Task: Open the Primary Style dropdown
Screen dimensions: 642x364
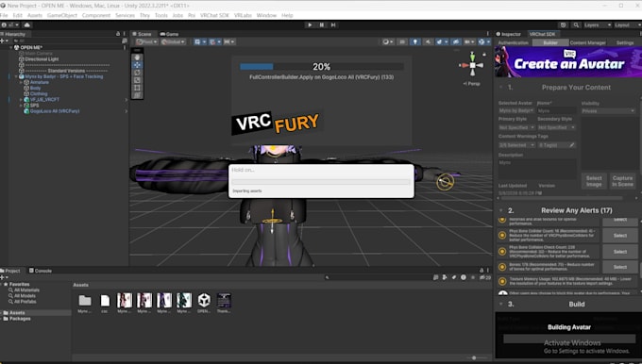Action: click(x=516, y=127)
